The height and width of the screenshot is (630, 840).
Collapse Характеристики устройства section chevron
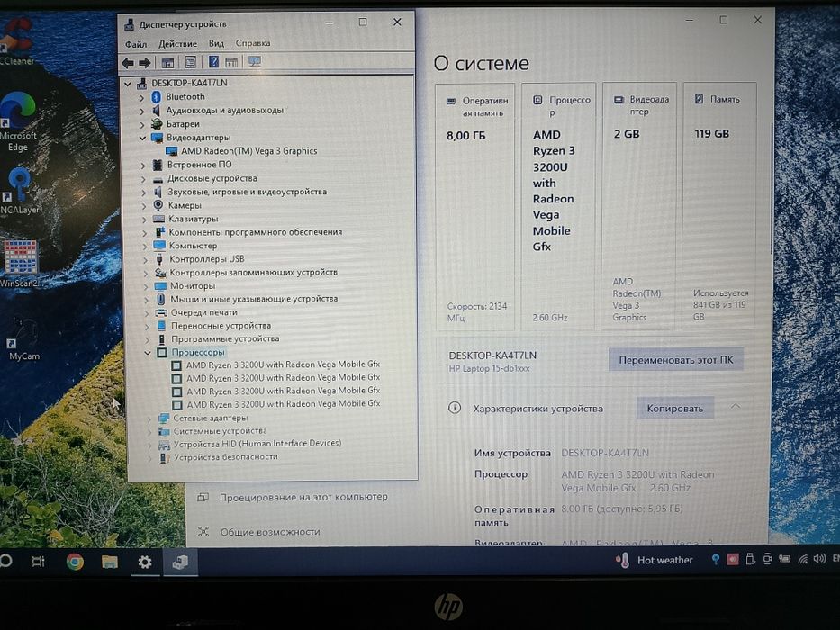[736, 407]
